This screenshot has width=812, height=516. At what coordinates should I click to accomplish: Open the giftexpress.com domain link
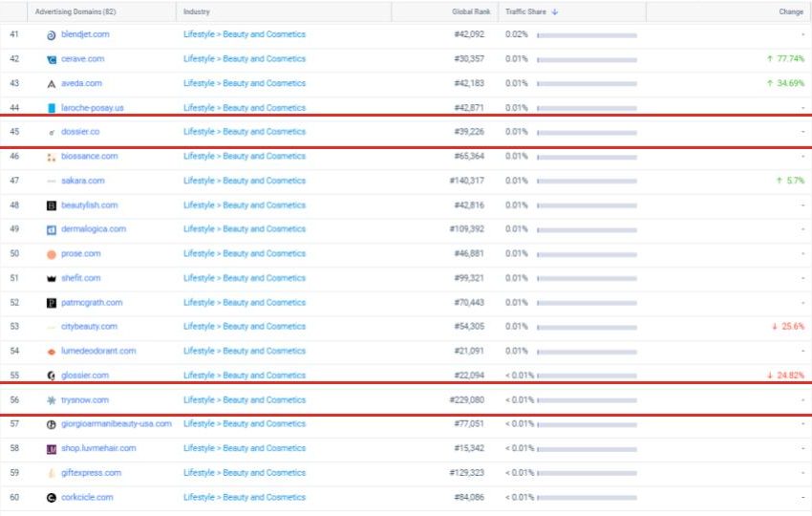coord(91,472)
